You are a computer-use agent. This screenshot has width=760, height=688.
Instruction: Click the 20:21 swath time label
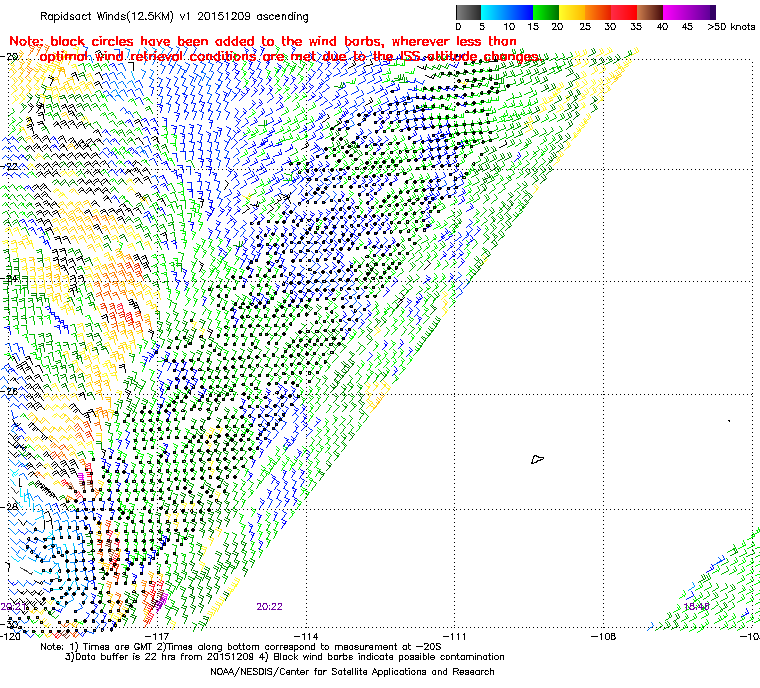(x=13, y=607)
